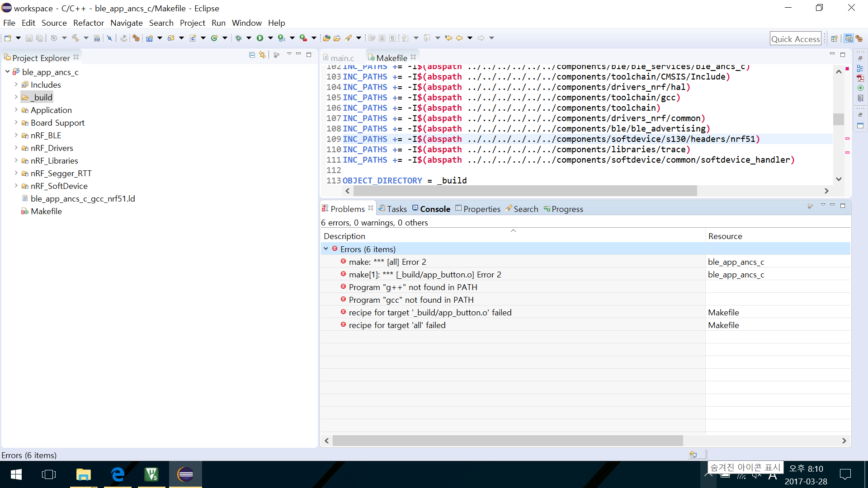Maximize the editor area
The image size is (868, 488).
843,54
